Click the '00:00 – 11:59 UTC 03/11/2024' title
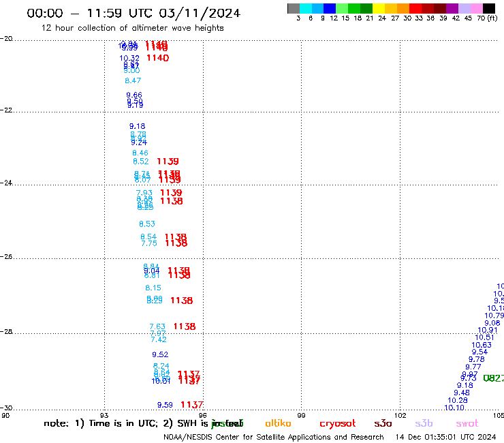This screenshot has width=504, height=443. click(133, 14)
